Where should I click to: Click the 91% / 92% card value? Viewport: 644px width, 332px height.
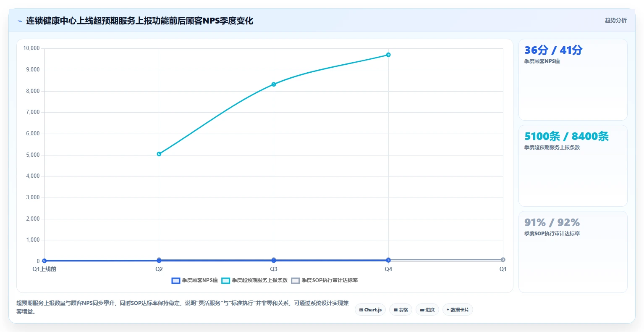552,222
